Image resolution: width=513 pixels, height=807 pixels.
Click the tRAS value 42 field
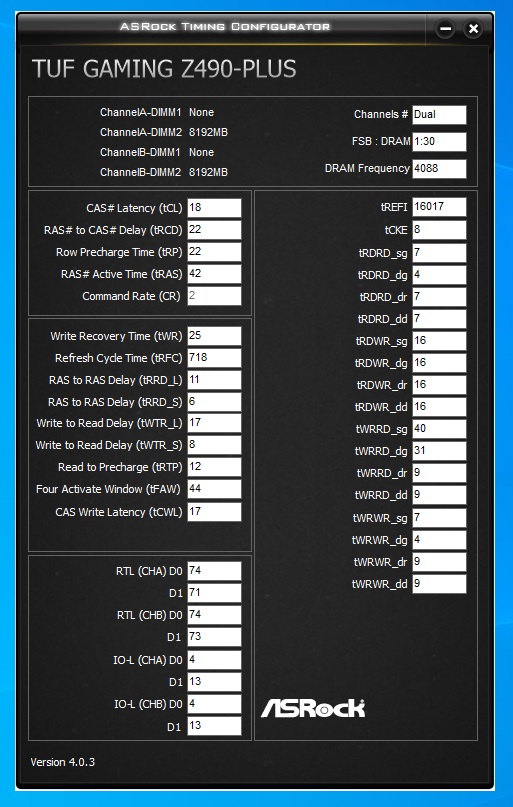214,274
